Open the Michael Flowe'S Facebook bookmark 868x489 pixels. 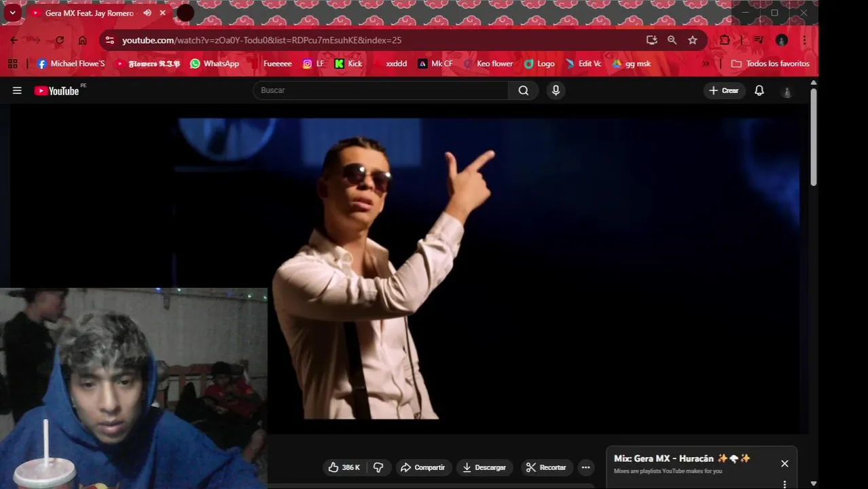pyautogui.click(x=71, y=63)
